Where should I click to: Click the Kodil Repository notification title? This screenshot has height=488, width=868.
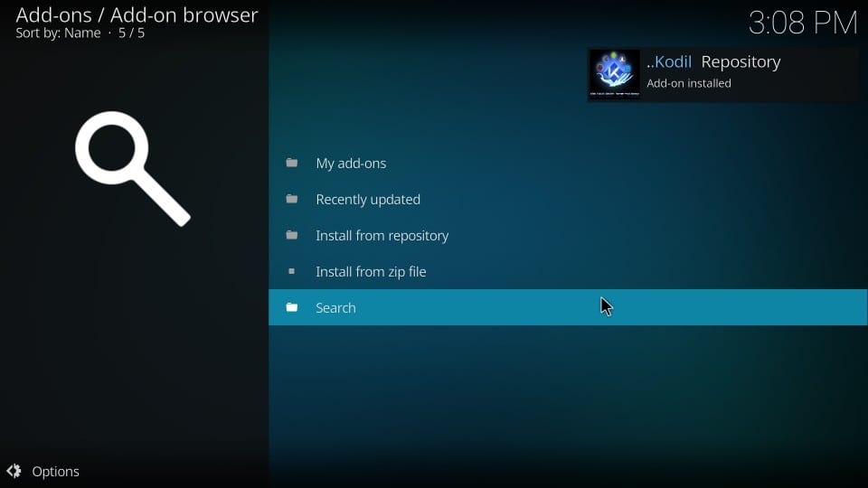(713, 62)
